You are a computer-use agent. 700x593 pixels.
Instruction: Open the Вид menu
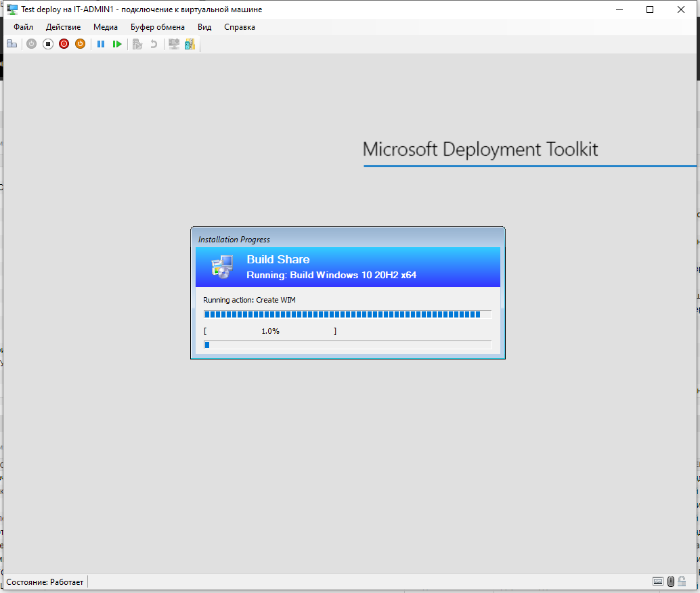[x=204, y=27]
